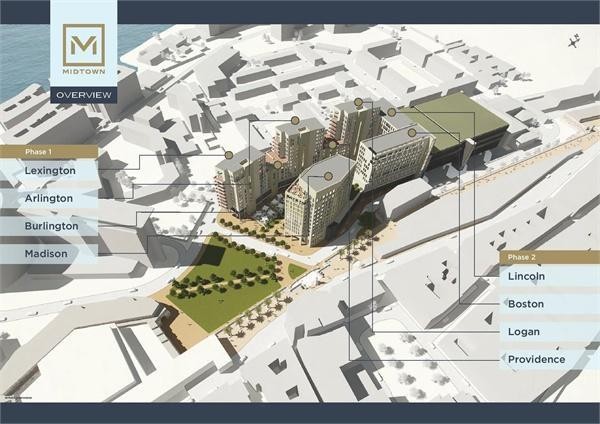Click the rooftop marker on second tower
This screenshot has height=424, width=600.
click(x=295, y=121)
